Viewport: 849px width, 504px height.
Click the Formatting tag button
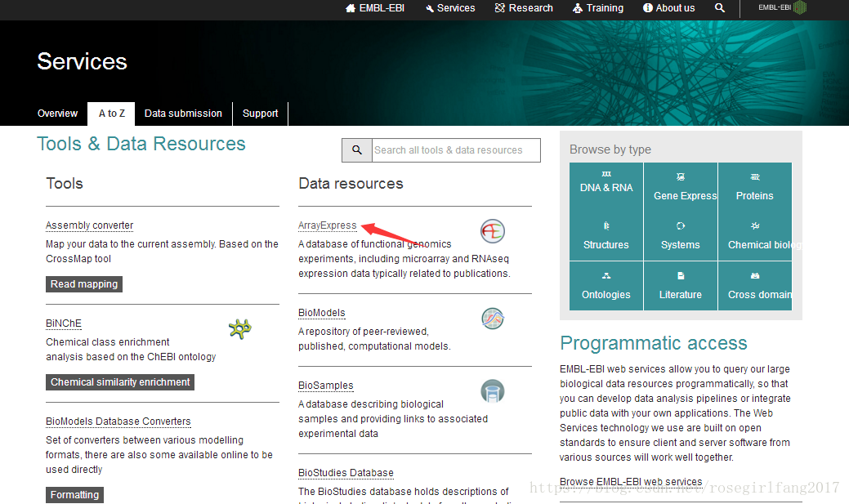[x=74, y=495]
